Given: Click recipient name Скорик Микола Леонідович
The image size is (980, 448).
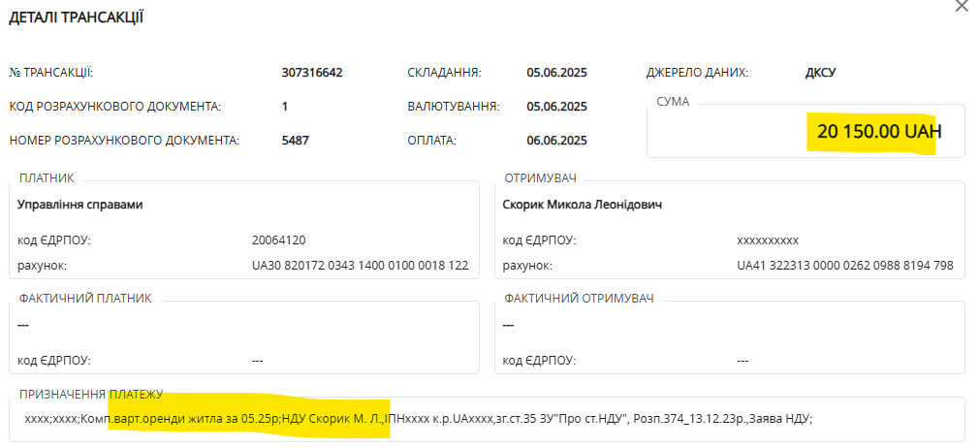Looking at the screenshot, I should 582,205.
